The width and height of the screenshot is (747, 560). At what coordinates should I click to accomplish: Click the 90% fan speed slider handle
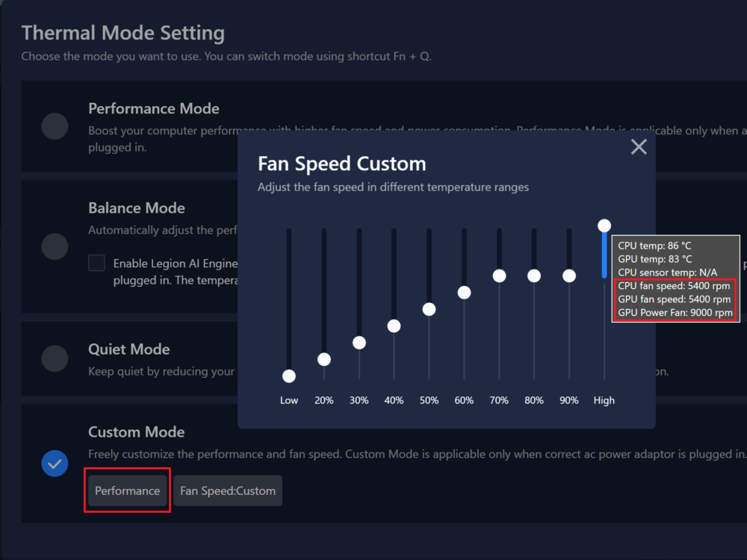569,276
